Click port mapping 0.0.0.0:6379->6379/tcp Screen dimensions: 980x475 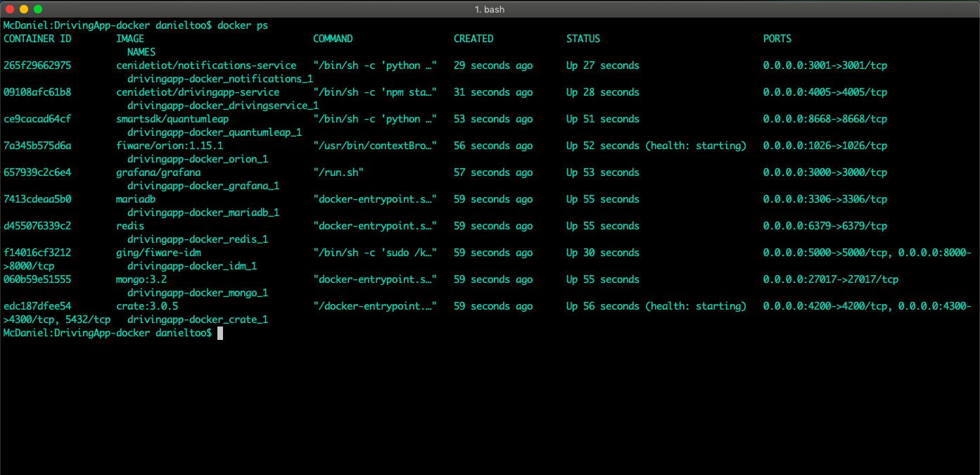(825, 226)
